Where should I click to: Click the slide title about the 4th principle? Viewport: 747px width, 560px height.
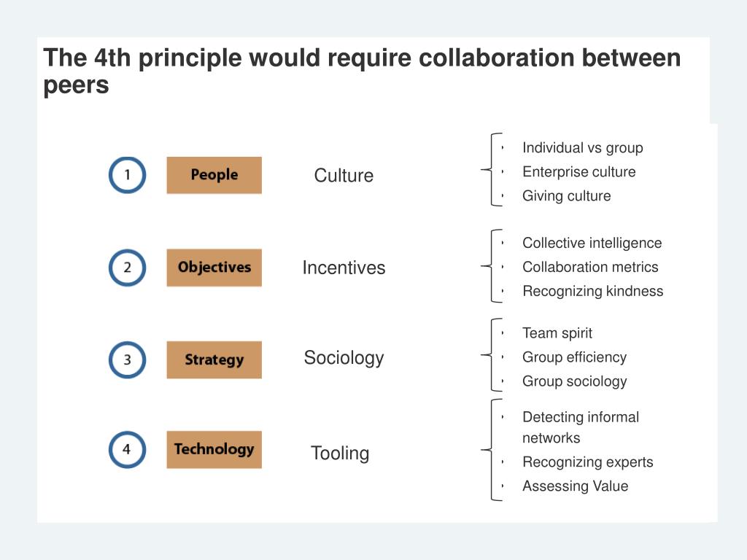pos(362,71)
